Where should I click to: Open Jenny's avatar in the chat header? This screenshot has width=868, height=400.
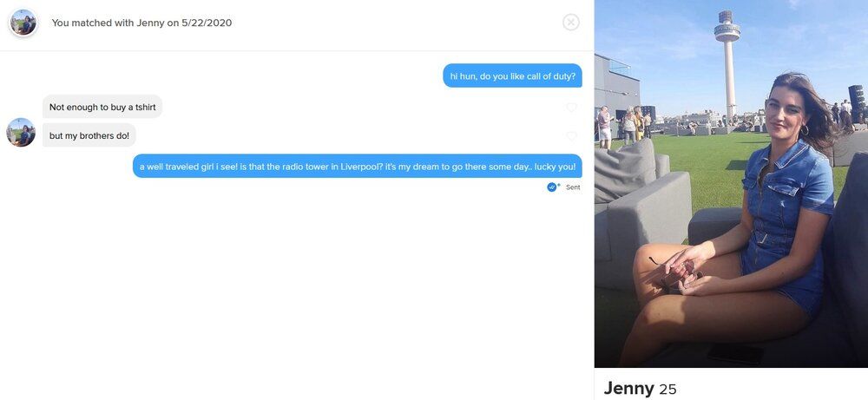[23, 23]
